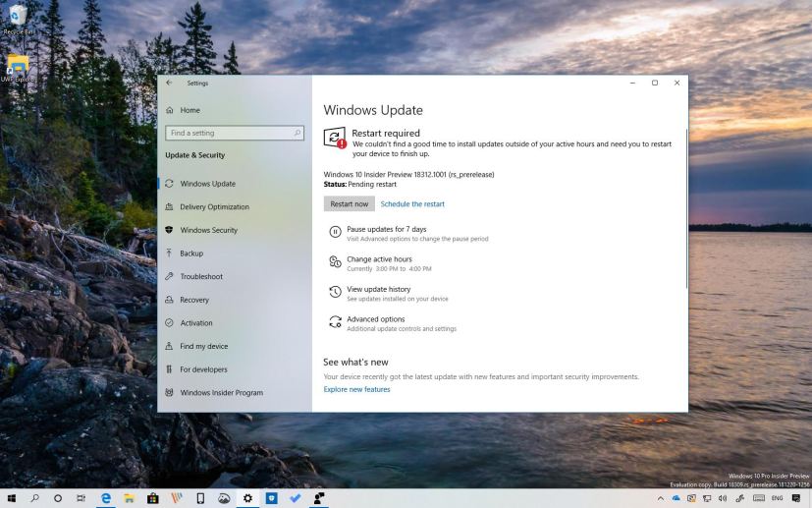Open the Recycle Bin desktop icon

coord(17,20)
